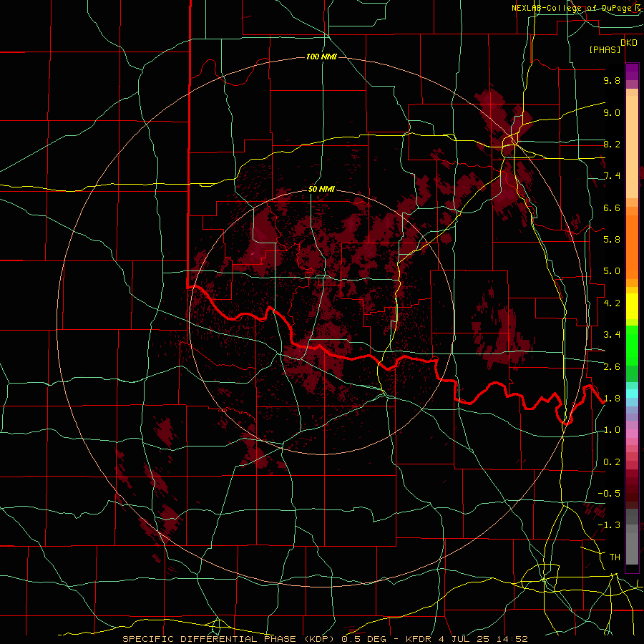Click the 'SPECIFIC DIFFERENTIAL PHASE (KDP)' title text
The width and height of the screenshot is (644, 644).
click(228, 639)
